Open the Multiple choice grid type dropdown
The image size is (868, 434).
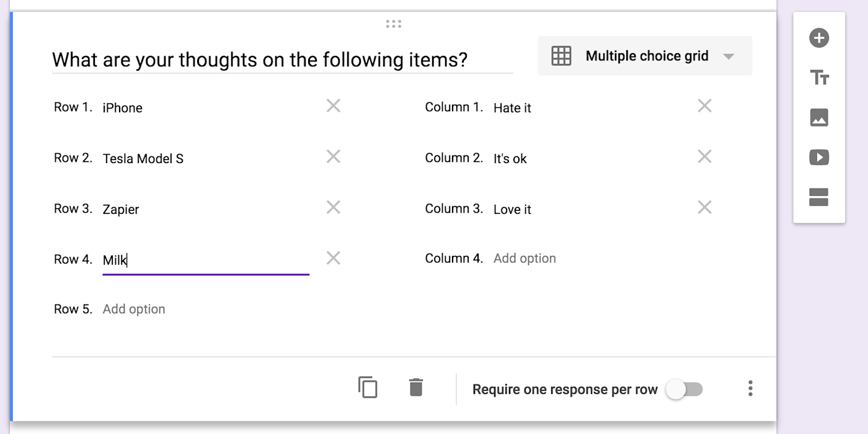(645, 56)
